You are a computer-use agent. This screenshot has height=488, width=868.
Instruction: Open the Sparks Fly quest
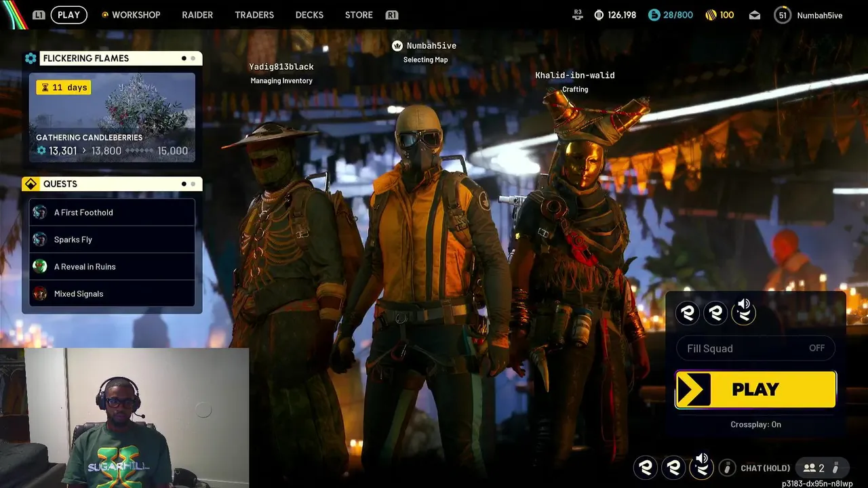click(x=112, y=239)
